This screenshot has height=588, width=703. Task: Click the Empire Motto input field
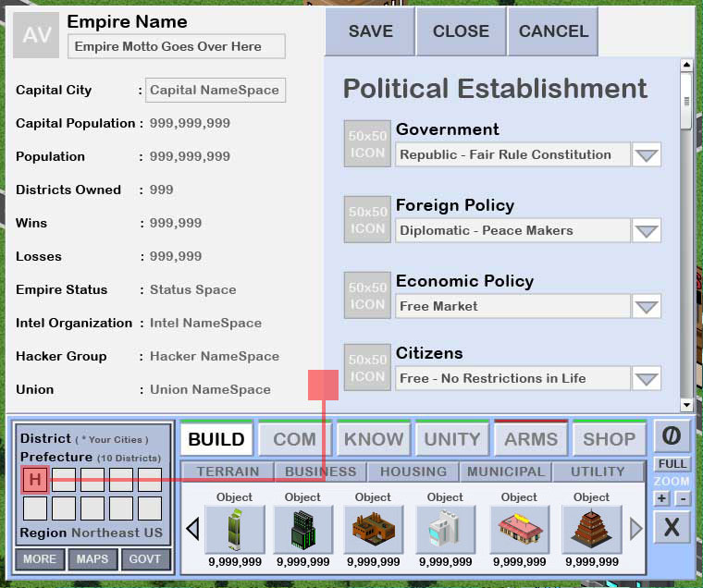(176, 46)
